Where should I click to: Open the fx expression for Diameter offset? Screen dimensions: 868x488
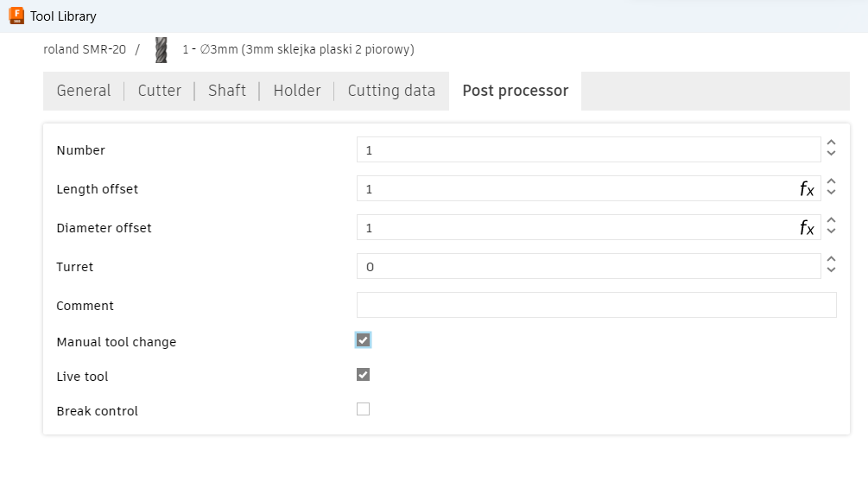807,228
